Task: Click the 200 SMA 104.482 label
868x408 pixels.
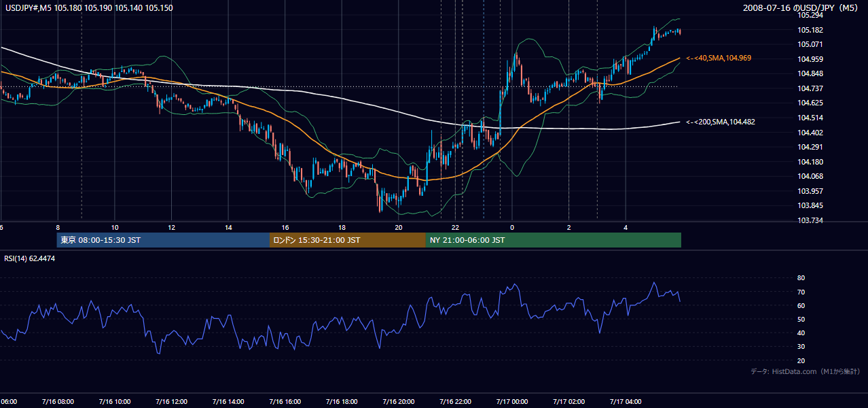Action: point(720,122)
